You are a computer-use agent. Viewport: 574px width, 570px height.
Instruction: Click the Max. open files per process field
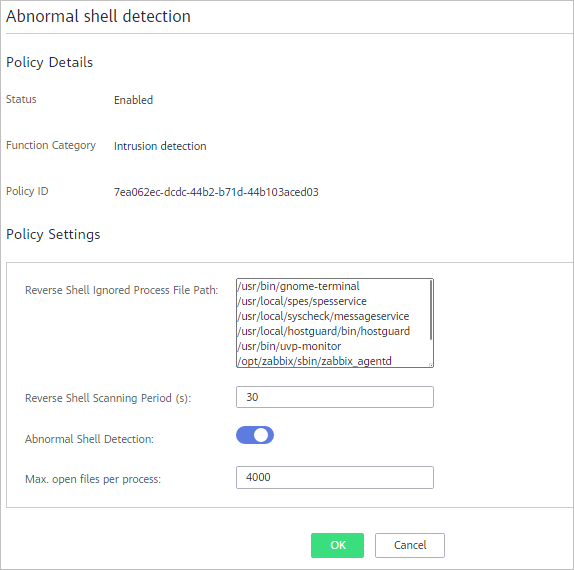point(335,477)
